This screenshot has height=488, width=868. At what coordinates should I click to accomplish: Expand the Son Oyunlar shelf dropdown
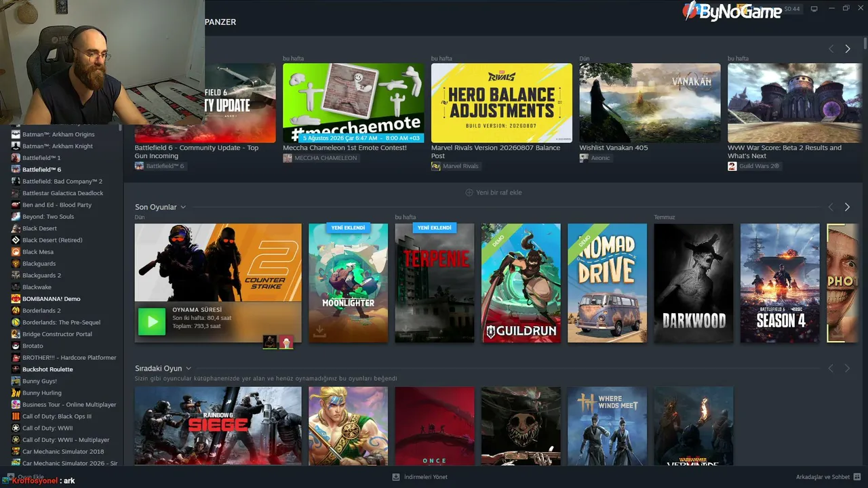[183, 207]
